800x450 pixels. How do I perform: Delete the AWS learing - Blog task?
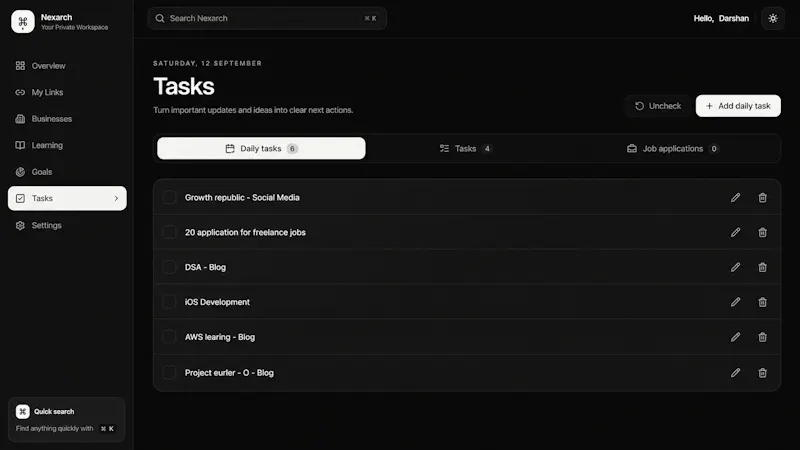pyautogui.click(x=762, y=337)
